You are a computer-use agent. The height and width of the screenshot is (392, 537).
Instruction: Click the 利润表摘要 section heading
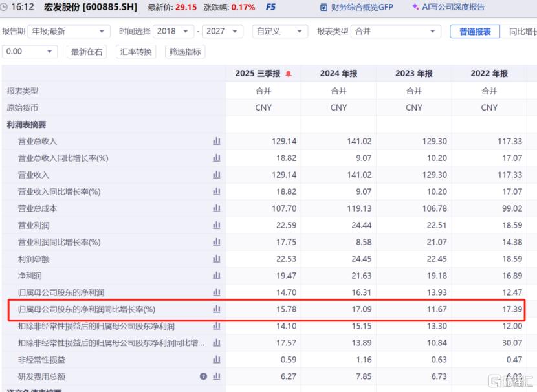coord(27,125)
